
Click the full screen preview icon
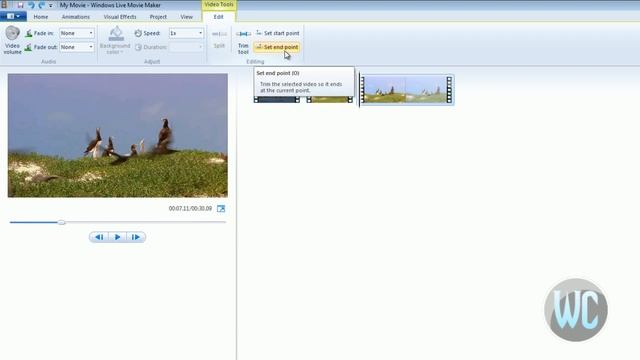pyautogui.click(x=221, y=209)
